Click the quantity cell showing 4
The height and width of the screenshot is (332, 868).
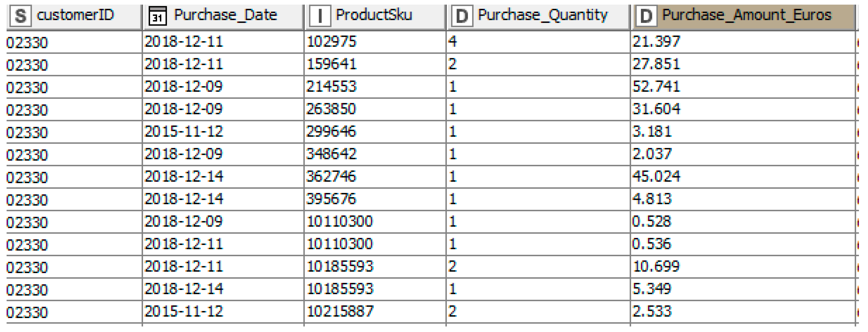[452, 42]
